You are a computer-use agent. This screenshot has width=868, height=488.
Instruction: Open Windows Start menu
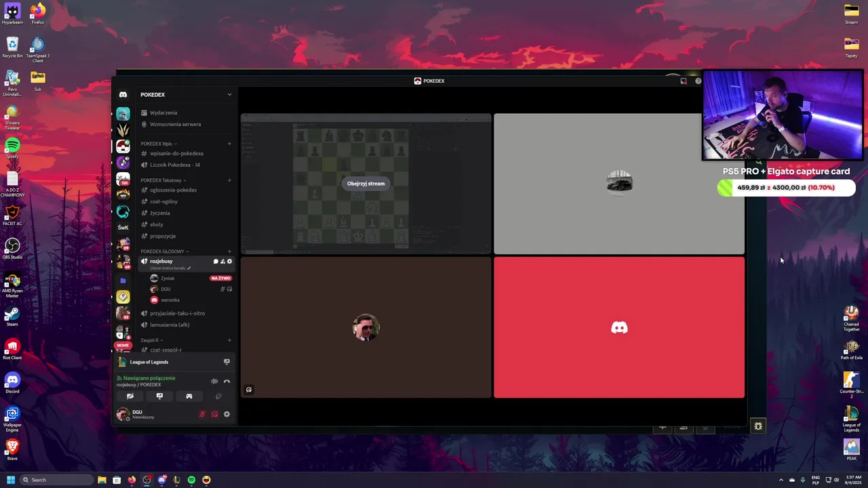click(x=11, y=480)
